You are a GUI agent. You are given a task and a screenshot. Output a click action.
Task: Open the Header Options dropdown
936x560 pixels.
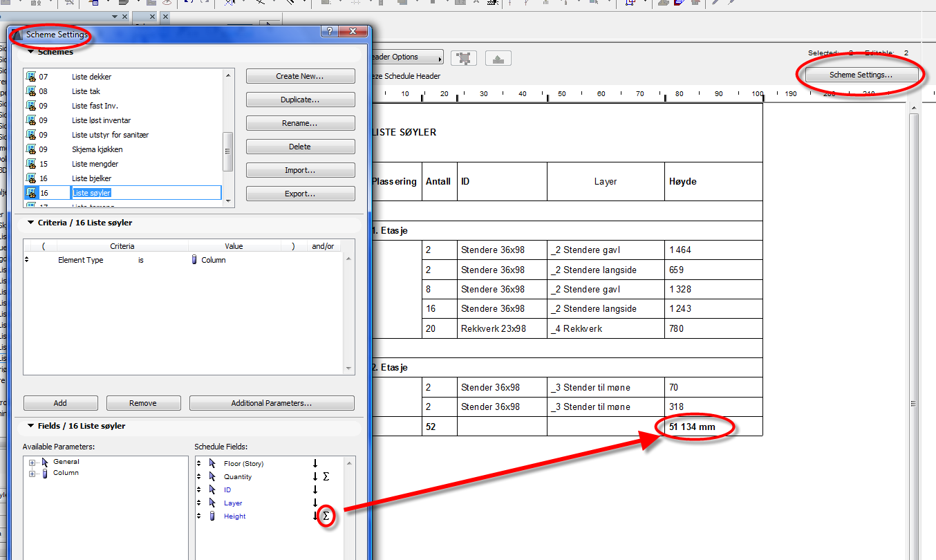point(407,57)
